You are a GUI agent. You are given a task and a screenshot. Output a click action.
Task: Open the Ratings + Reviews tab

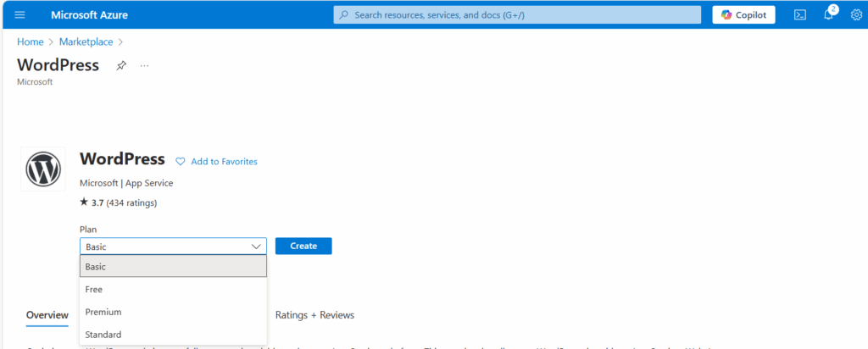point(314,315)
